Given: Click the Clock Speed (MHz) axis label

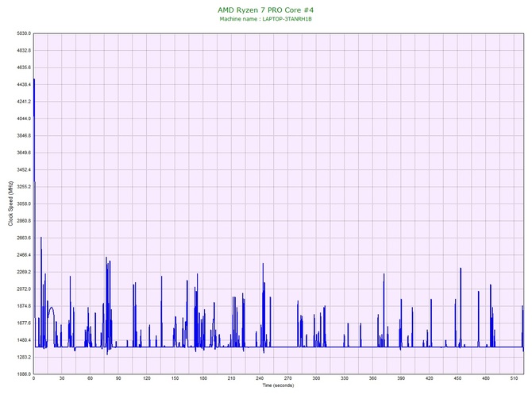Looking at the screenshot, I should (10, 203).
